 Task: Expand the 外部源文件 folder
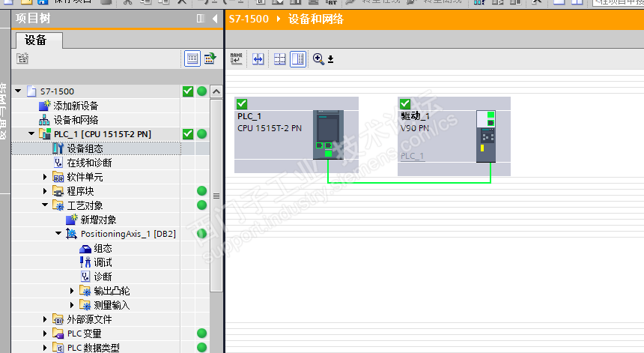pyautogui.click(x=45, y=319)
